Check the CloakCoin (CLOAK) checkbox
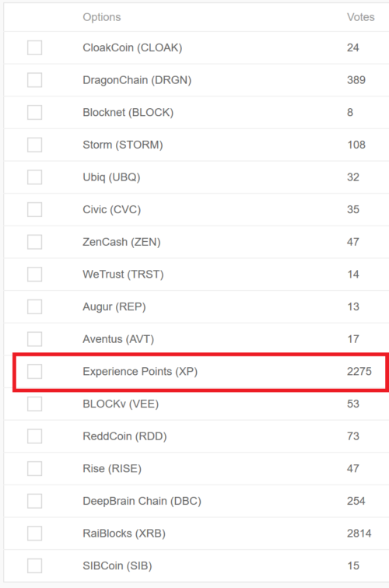Screen dimensions: 389x588 (34, 47)
